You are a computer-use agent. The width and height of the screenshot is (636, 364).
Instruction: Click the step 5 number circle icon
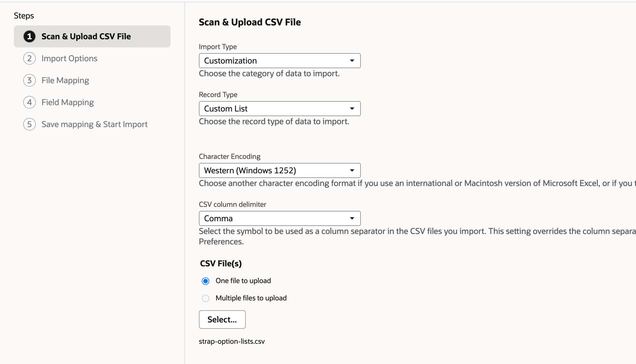(x=29, y=124)
